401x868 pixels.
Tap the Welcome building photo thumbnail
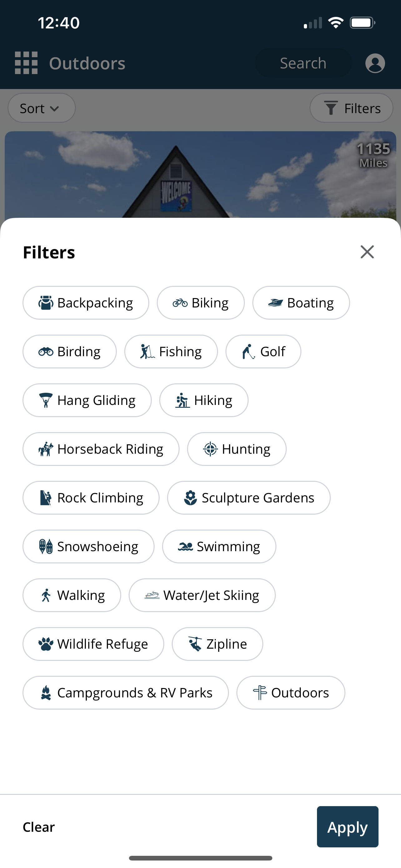pos(200,174)
